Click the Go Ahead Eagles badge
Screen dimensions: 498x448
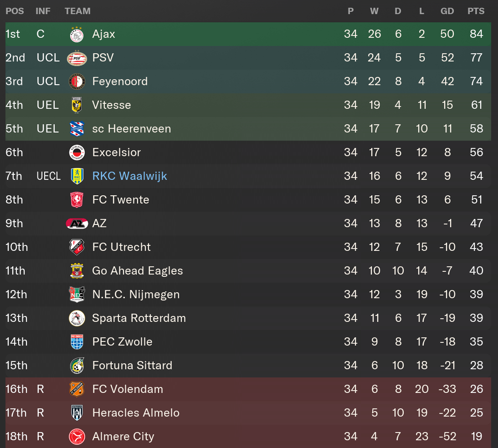pos(77,271)
